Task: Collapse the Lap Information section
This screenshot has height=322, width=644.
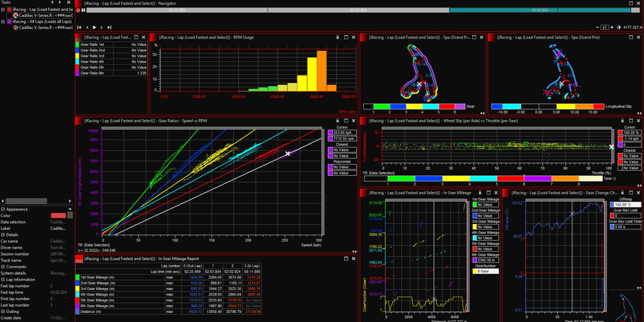Action: (x=3, y=279)
